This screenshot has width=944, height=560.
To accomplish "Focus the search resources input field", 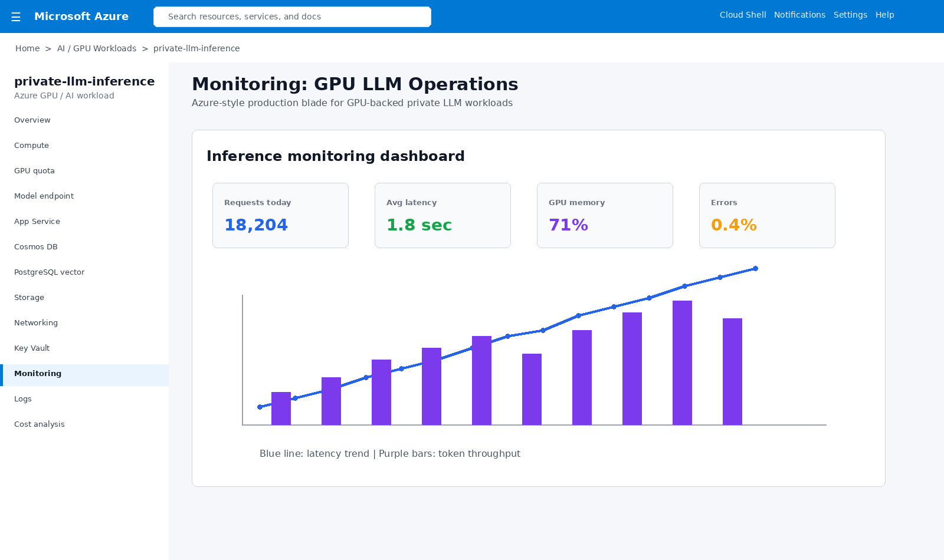I will tap(292, 17).
